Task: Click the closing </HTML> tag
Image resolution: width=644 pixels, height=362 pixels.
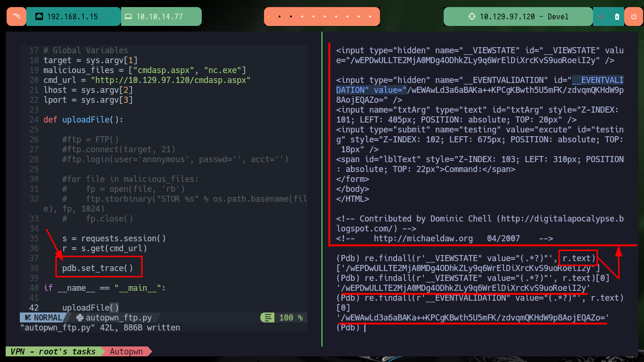Action: click(353, 199)
